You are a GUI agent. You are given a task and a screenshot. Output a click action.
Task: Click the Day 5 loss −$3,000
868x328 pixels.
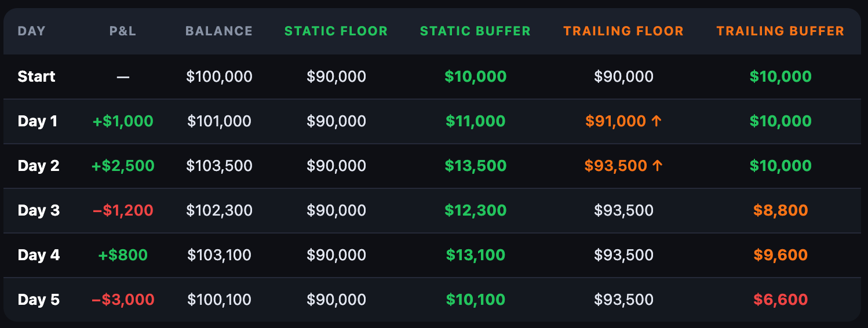(123, 300)
